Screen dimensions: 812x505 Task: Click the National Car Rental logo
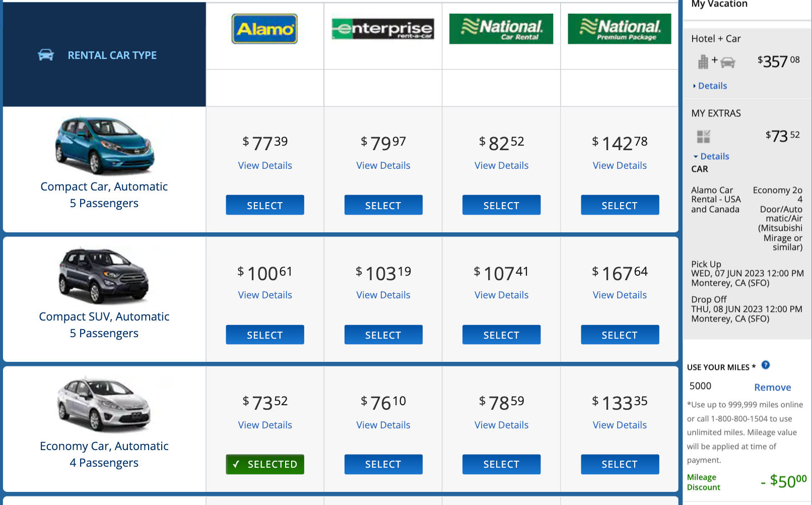click(x=501, y=29)
